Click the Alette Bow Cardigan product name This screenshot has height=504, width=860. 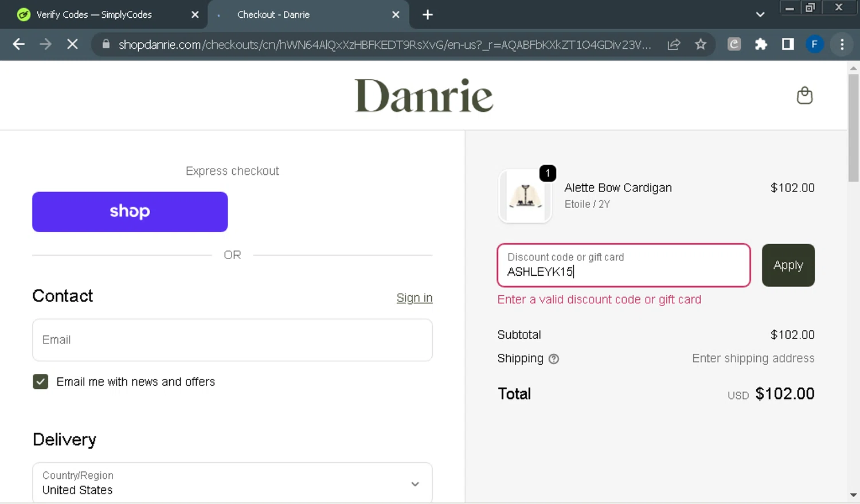618,187
